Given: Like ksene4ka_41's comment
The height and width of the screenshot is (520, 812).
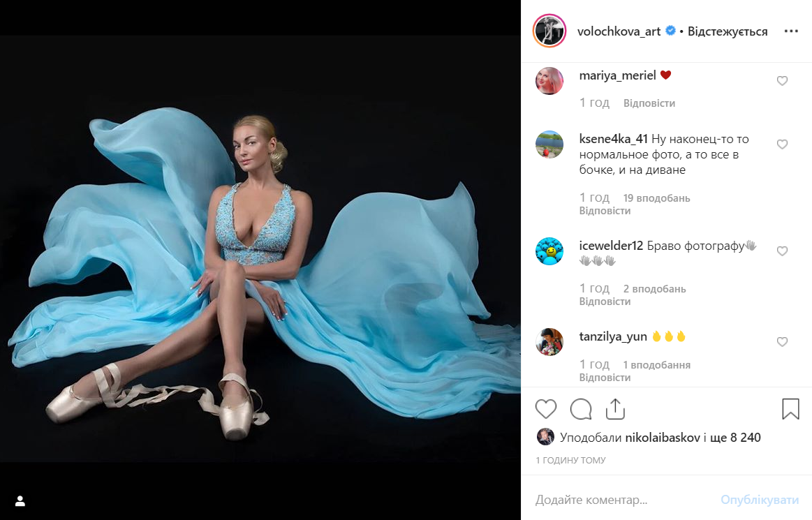Looking at the screenshot, I should tap(782, 144).
